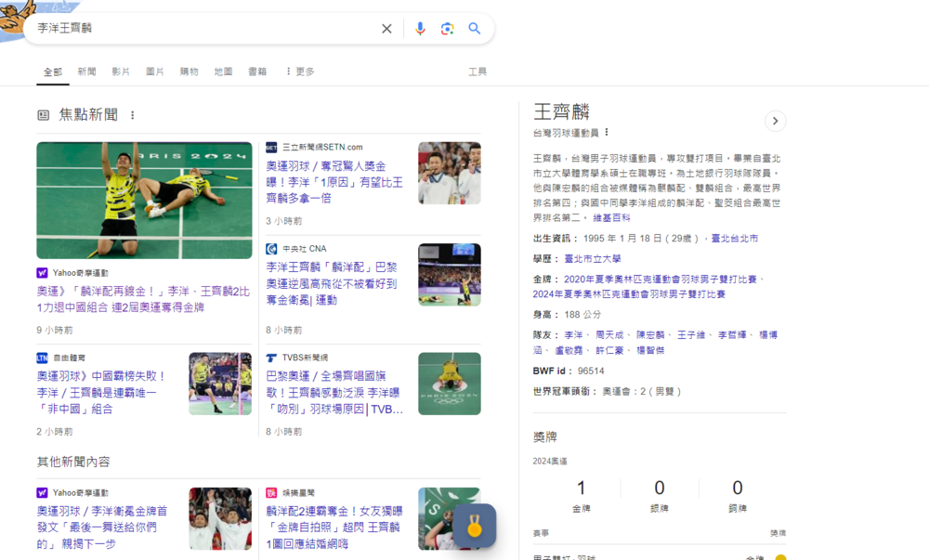Viewport: 929px width, 560px height.
Task: Open search filters via 工具
Action: [x=477, y=71]
